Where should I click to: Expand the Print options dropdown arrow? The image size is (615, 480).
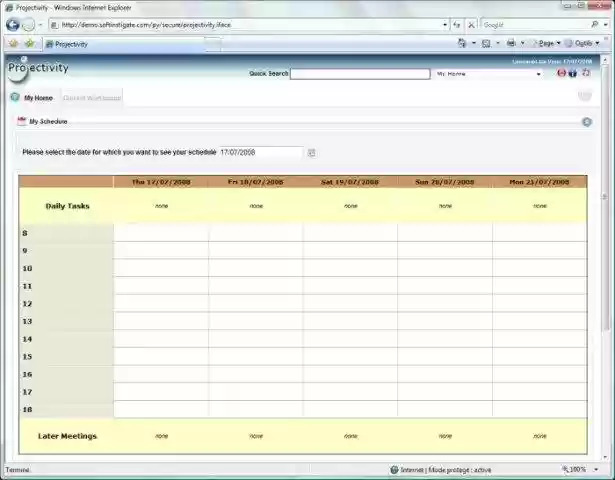(x=522, y=43)
